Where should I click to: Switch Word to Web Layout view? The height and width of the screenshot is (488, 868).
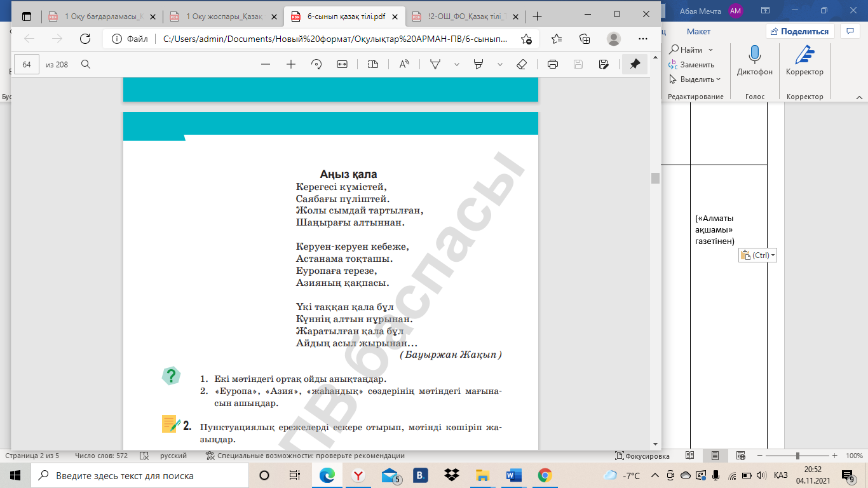pyautogui.click(x=742, y=456)
